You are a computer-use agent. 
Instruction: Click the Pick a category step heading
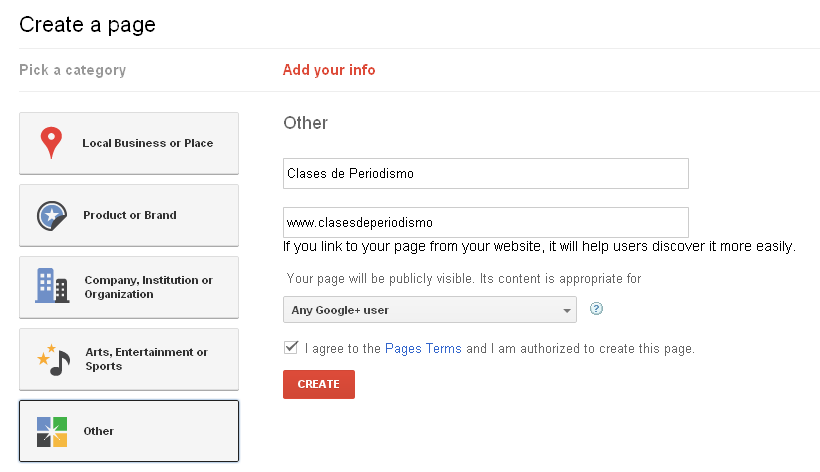click(x=72, y=70)
